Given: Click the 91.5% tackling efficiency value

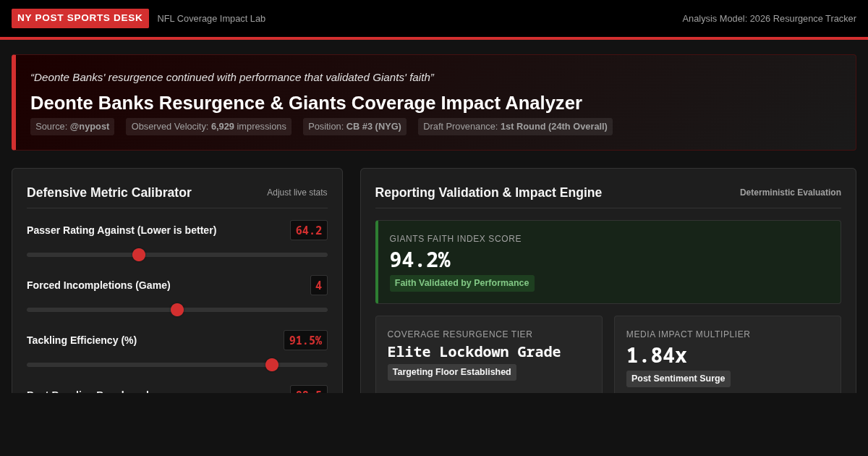Looking at the screenshot, I should 305,340.
